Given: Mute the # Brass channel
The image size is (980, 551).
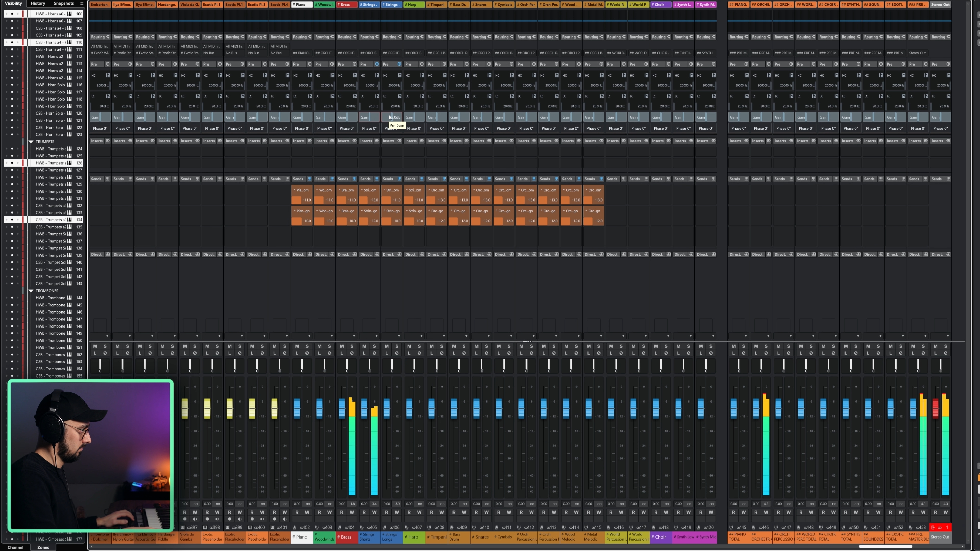Looking at the screenshot, I should pos(342,346).
